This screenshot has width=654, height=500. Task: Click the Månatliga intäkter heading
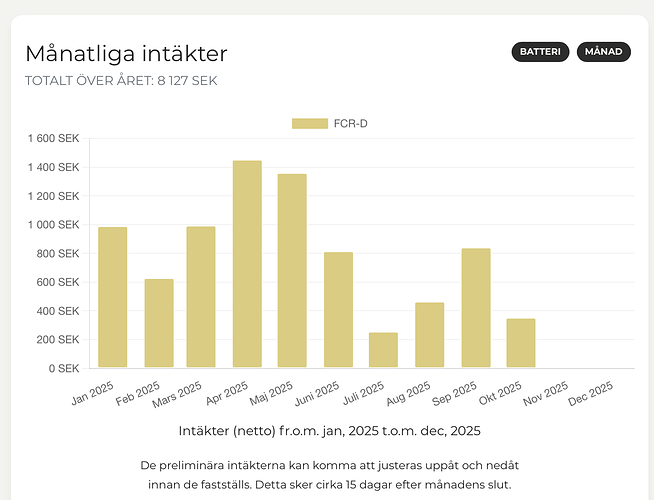coord(126,53)
